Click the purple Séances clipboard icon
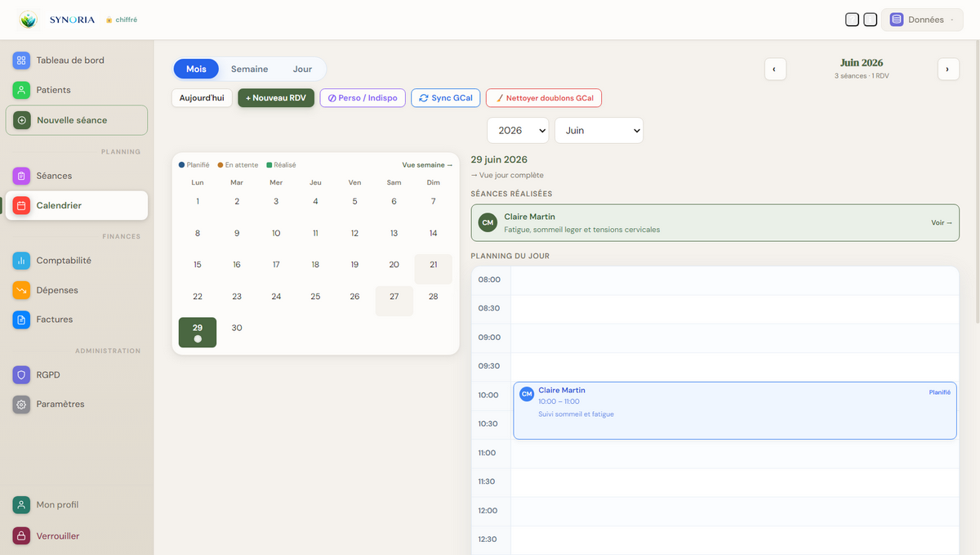 21,176
